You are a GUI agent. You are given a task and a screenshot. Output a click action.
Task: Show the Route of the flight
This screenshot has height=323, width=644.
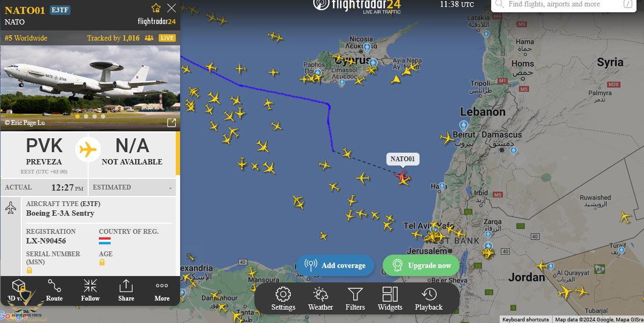(54, 290)
